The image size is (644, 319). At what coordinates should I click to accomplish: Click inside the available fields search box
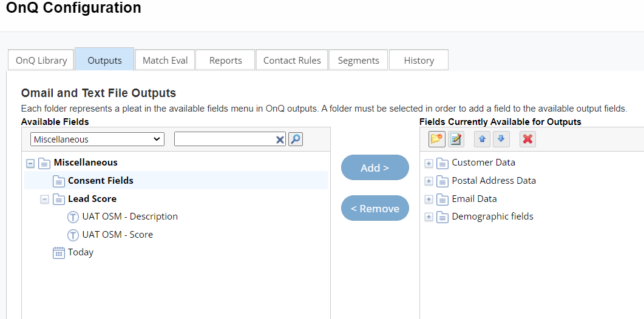[223, 139]
